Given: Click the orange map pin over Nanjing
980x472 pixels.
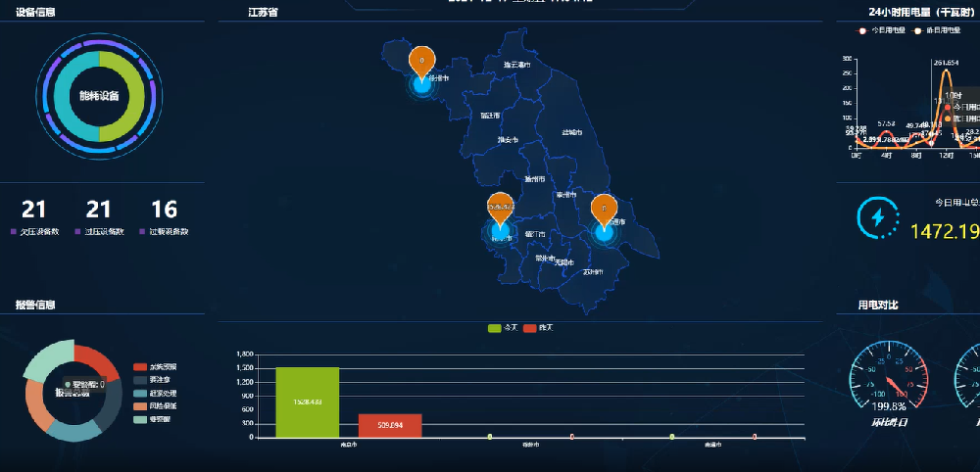Looking at the screenshot, I should pyautogui.click(x=501, y=208).
